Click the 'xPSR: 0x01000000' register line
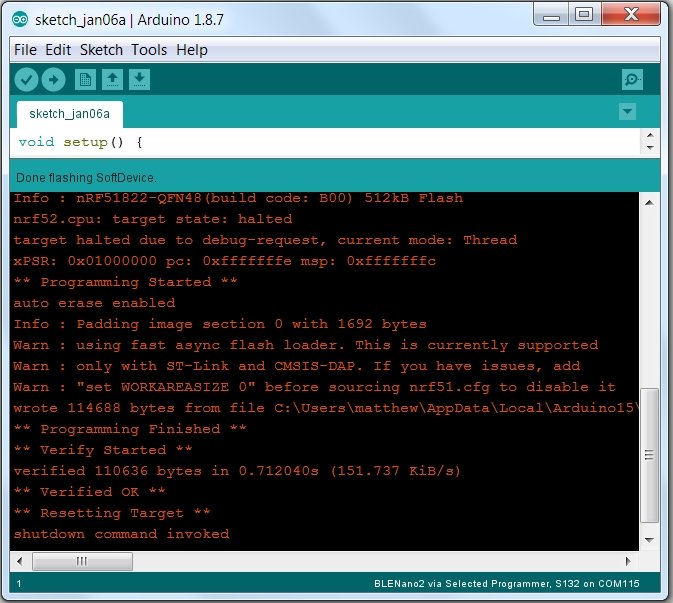673x603 pixels. pos(224,261)
